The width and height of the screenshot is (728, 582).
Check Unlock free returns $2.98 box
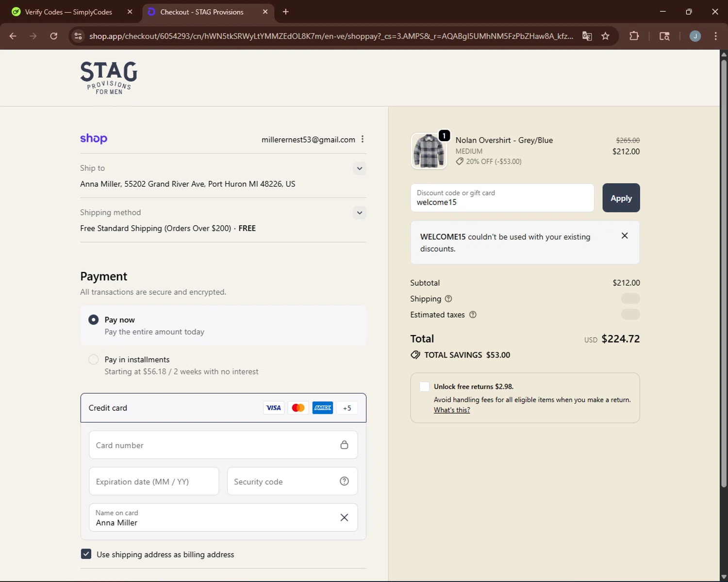pos(425,387)
